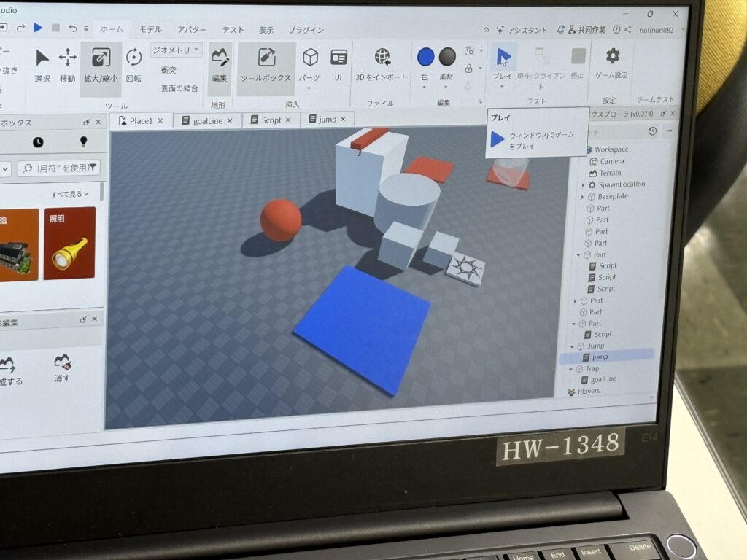Viewport: 747px width, 560px height.
Task: Select Camera in the Explorer
Action: pos(612,161)
